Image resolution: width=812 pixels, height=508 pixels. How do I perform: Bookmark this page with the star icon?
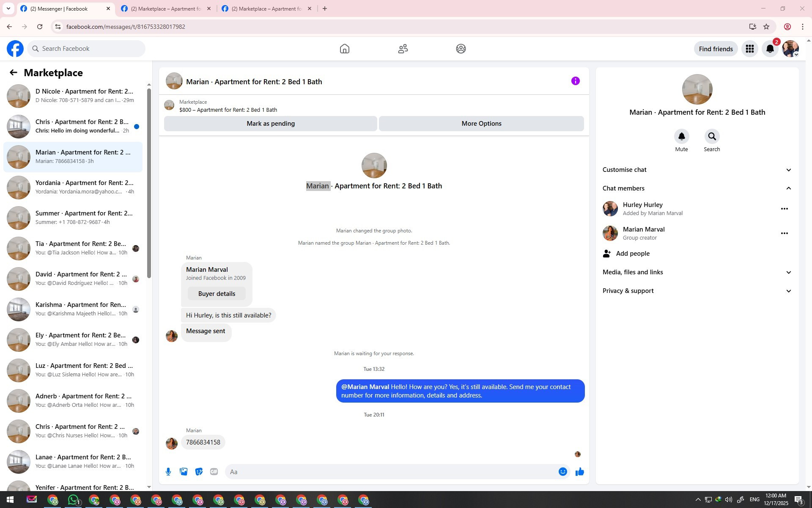pyautogui.click(x=766, y=27)
